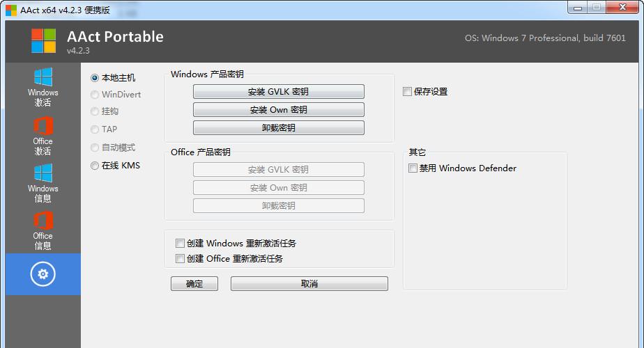Click the Windows 产品密钥 group label

207,74
